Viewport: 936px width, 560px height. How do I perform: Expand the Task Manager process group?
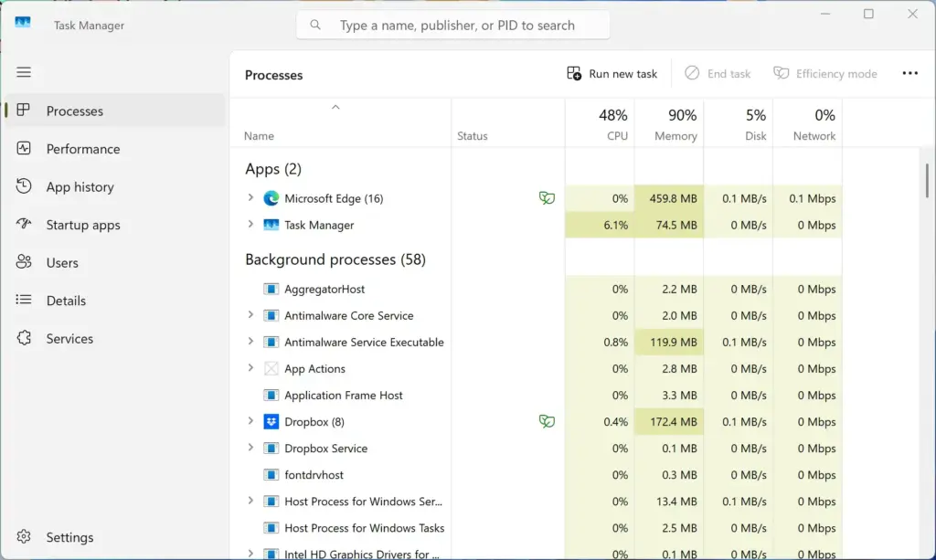click(x=250, y=224)
